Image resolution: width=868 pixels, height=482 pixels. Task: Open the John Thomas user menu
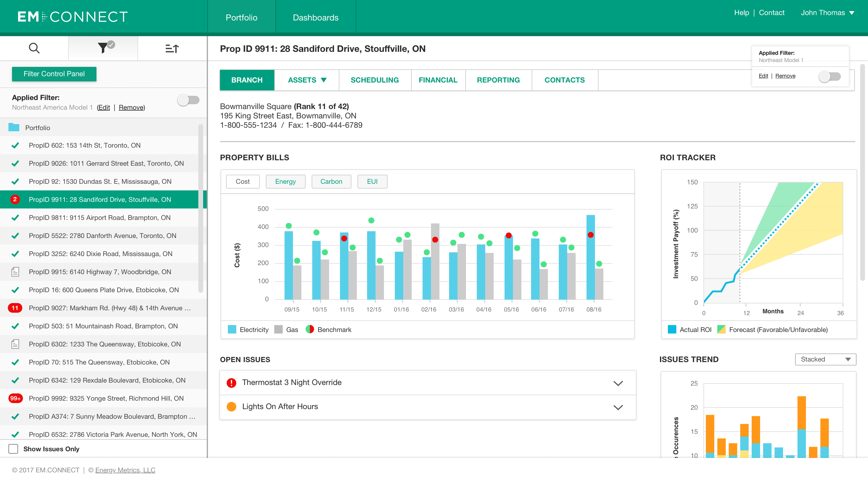click(827, 13)
